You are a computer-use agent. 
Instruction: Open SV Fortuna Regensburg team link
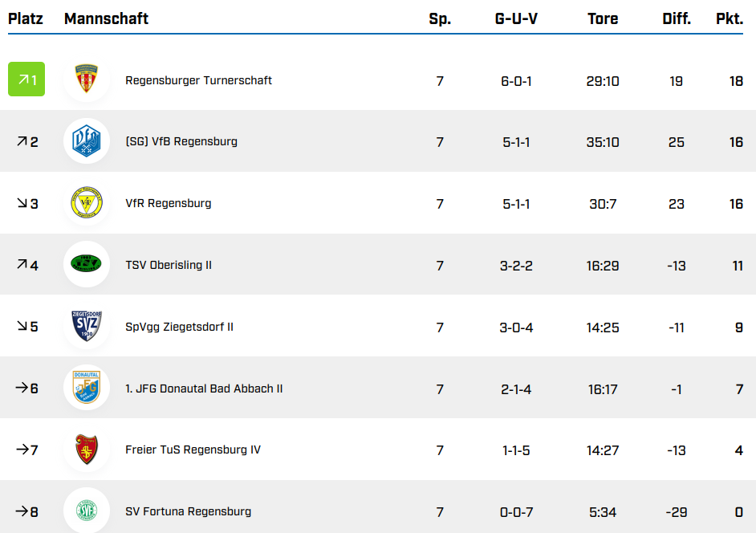coord(188,511)
